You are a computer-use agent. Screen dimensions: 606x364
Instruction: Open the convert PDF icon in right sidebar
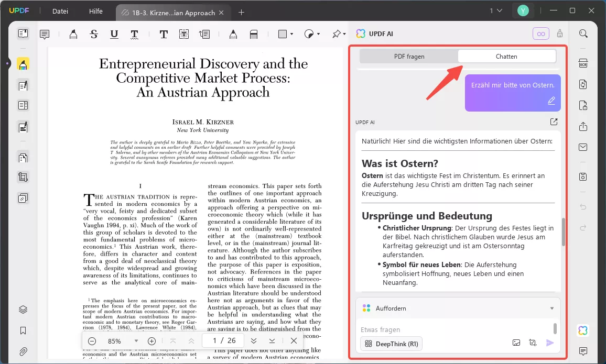point(583,84)
